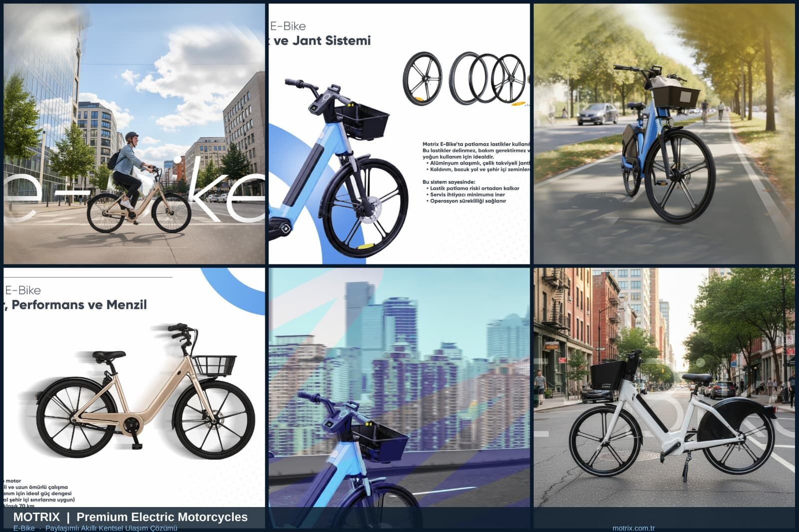Screen dimensions: 799x532
Task: Click the motrix.com.tr link
Action: tap(633, 528)
